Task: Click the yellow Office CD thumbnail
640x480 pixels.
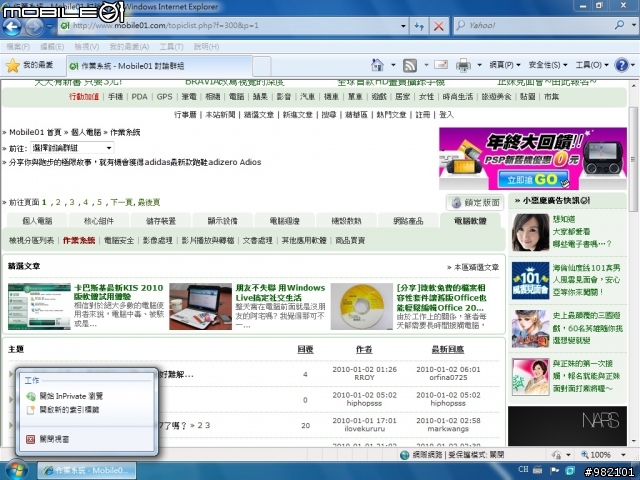Action: [x=362, y=306]
